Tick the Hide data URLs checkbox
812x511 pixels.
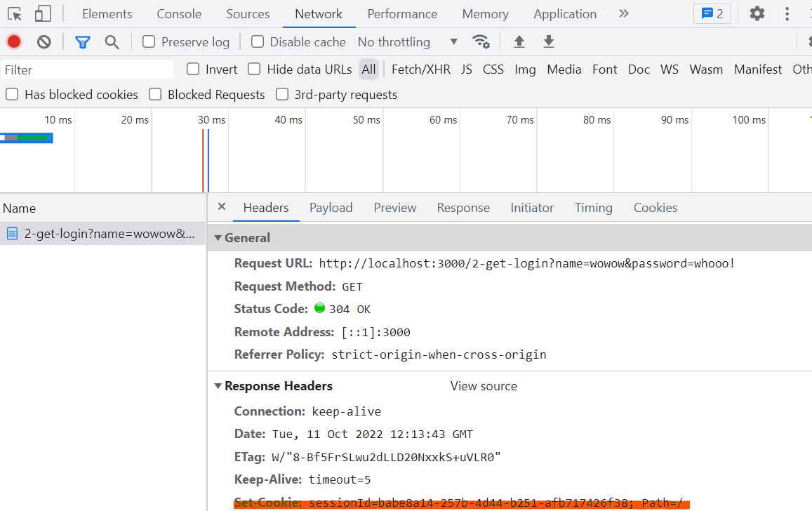[254, 69]
